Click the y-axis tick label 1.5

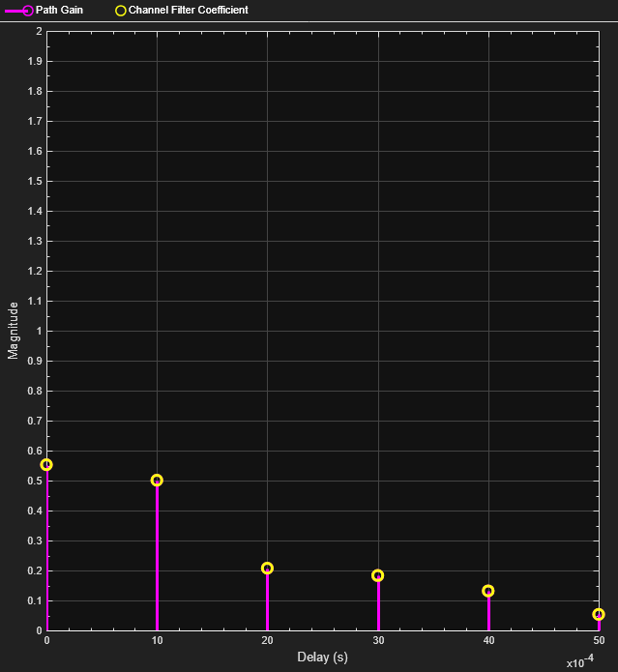pyautogui.click(x=35, y=181)
